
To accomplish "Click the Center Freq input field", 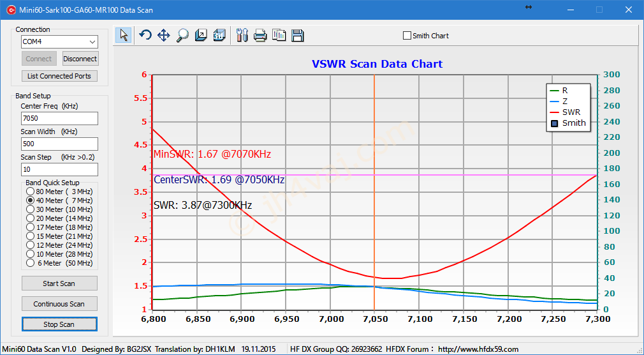I will point(59,119).
